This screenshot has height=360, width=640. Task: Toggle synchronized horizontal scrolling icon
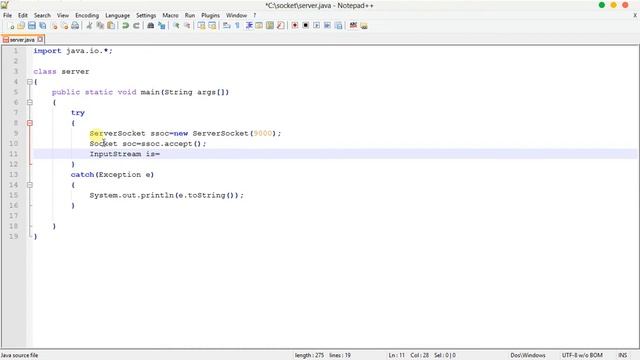212,26
